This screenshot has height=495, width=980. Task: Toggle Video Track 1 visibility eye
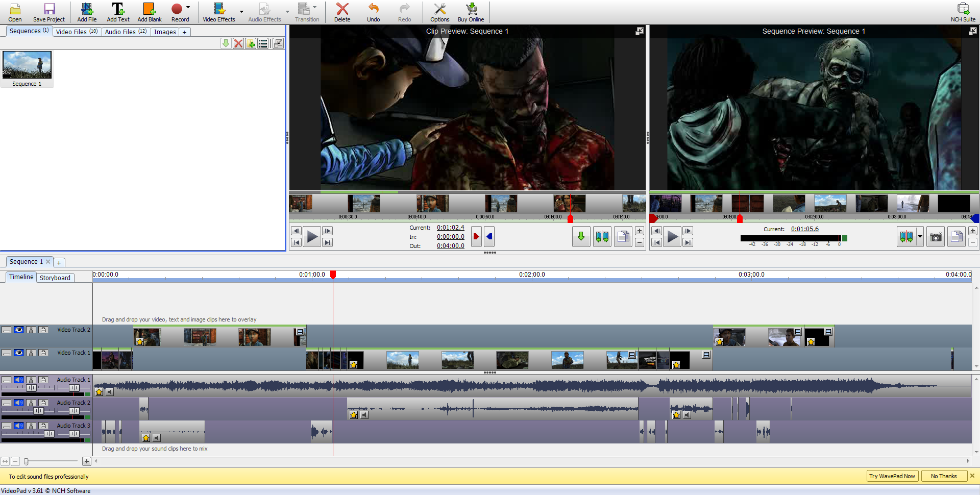point(19,353)
